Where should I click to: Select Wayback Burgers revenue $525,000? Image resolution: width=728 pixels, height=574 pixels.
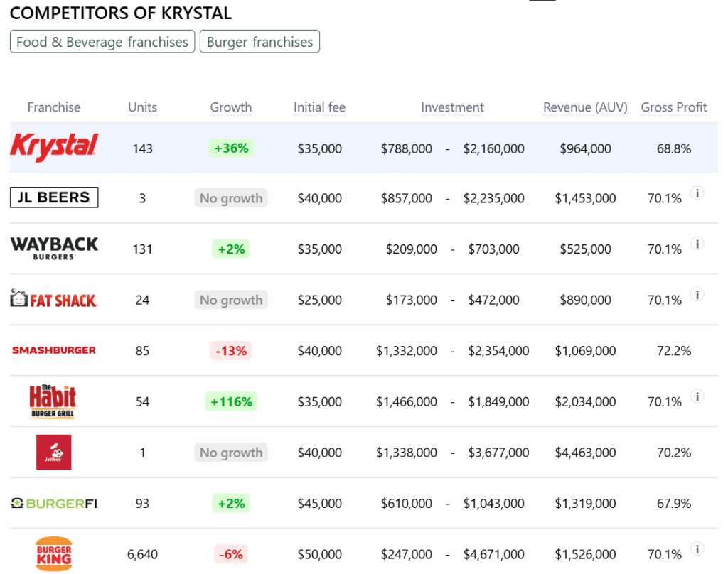586,249
